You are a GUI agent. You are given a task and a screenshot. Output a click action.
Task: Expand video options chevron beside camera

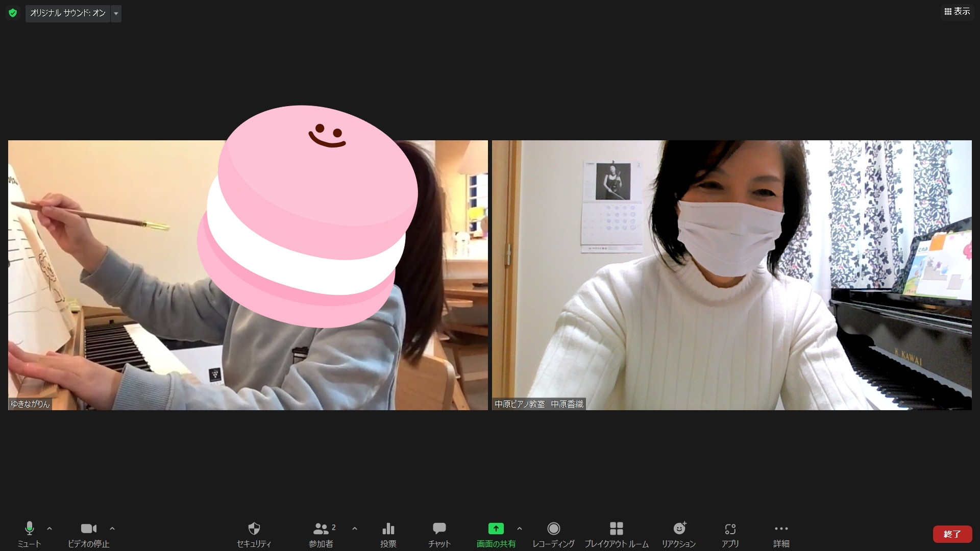(x=112, y=529)
